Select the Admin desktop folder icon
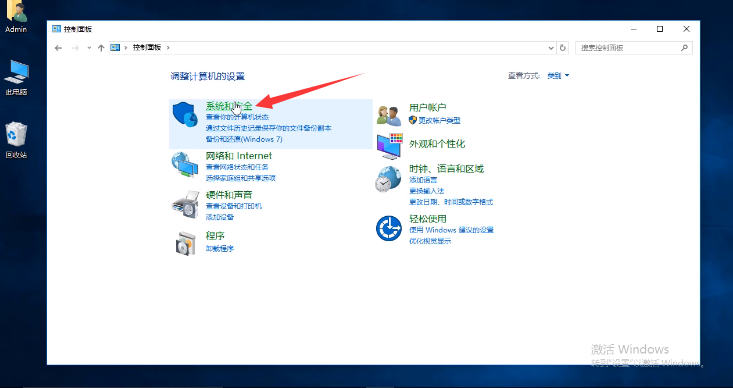Viewport: 733px width, 388px height. pyautogui.click(x=16, y=12)
